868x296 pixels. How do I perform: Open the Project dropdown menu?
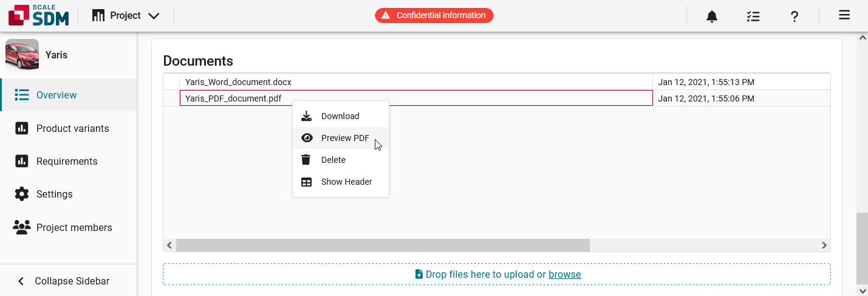coord(126,16)
